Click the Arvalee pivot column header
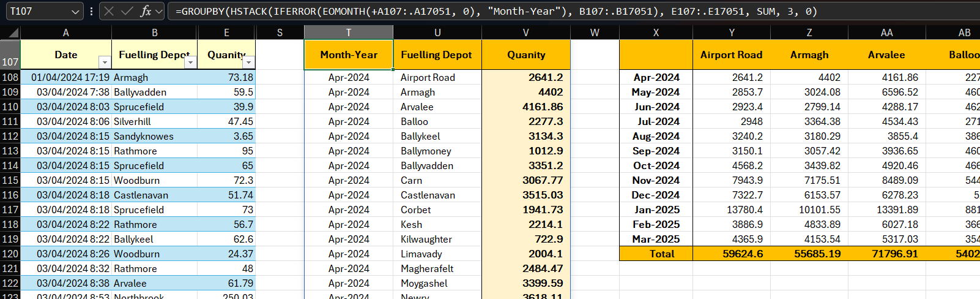Screen dimensions: 980x299 click(x=886, y=55)
